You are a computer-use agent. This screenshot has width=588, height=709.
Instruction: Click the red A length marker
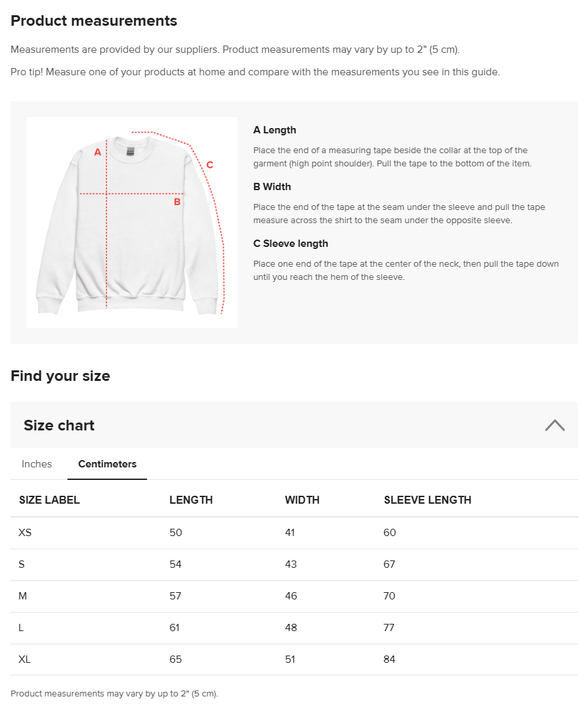97,151
